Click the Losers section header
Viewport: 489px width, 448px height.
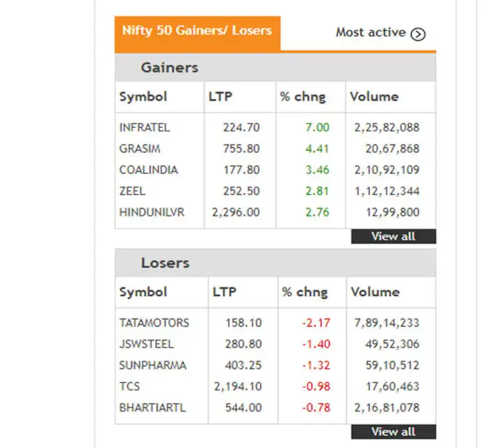click(x=166, y=263)
